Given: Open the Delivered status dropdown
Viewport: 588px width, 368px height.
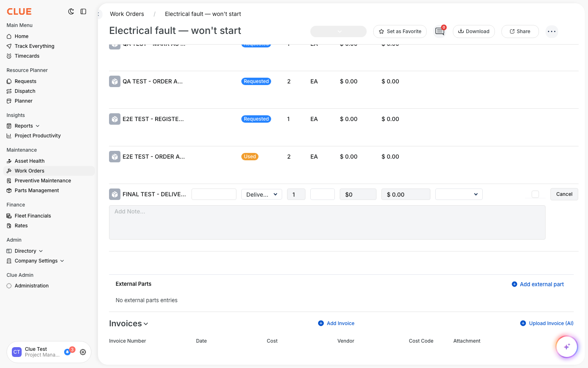Looking at the screenshot, I should coord(261,194).
